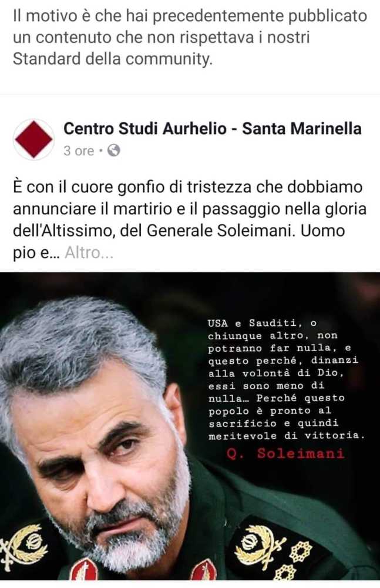Click the quote line USA e Sauditi
The width and height of the screenshot is (380, 588).
263,323
